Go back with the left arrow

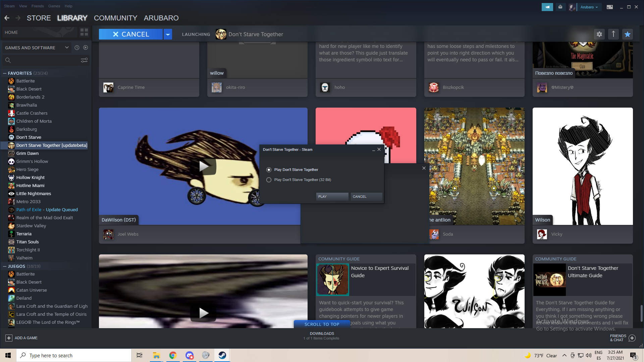tap(7, 18)
